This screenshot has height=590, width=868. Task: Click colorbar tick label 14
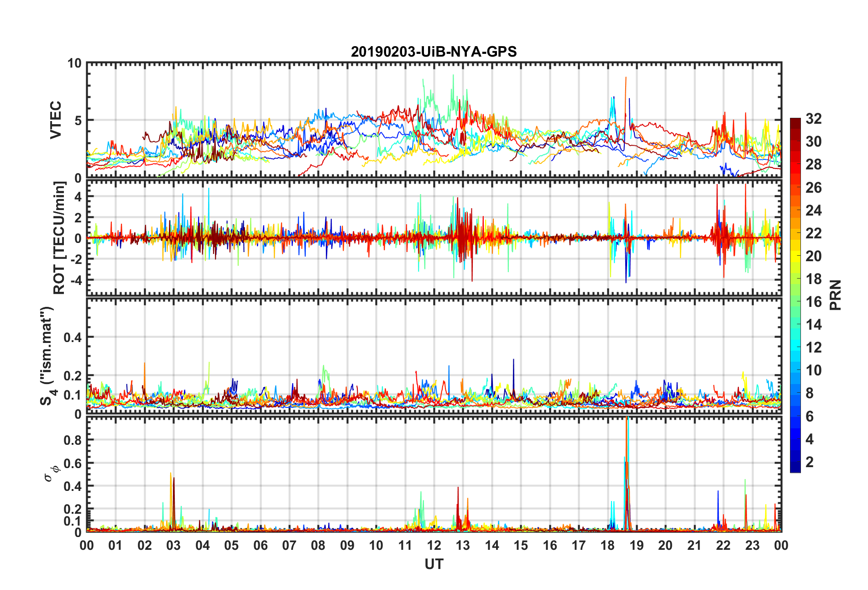tap(814, 324)
